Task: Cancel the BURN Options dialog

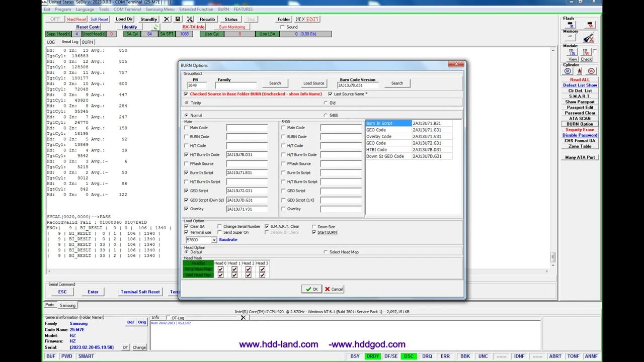Action: [x=334, y=289]
